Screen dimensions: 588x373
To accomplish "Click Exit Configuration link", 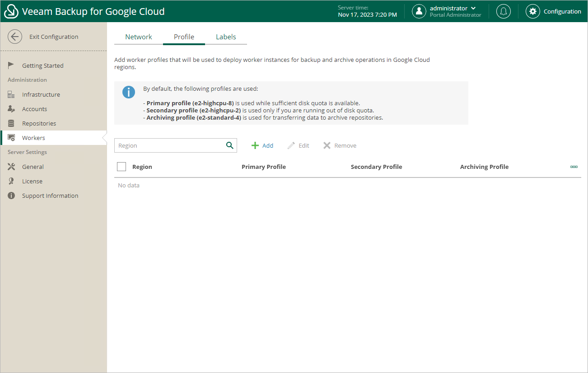I will point(54,37).
